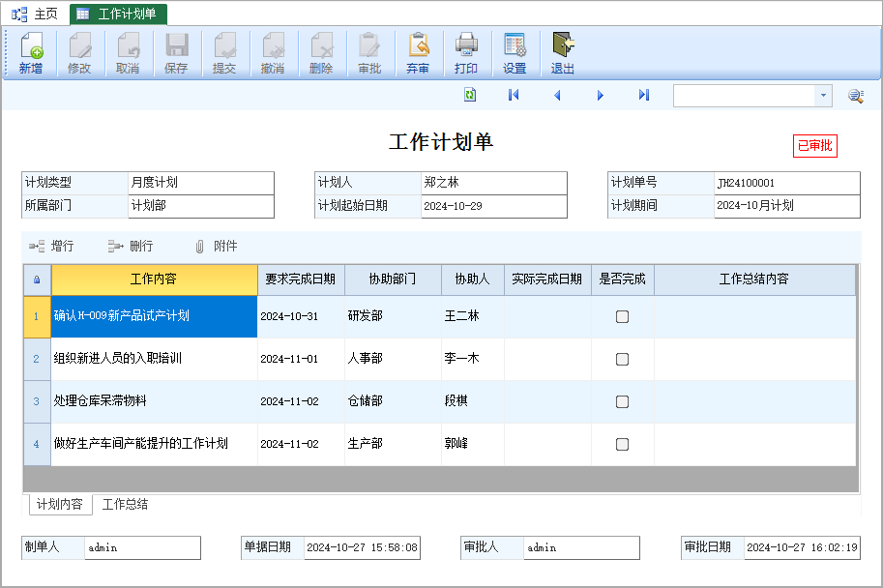Click the magnifier search icon

pyautogui.click(x=856, y=96)
